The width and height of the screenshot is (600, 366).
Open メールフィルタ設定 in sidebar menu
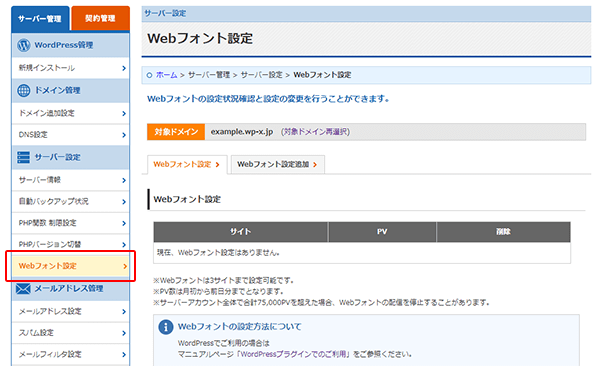(x=71, y=355)
